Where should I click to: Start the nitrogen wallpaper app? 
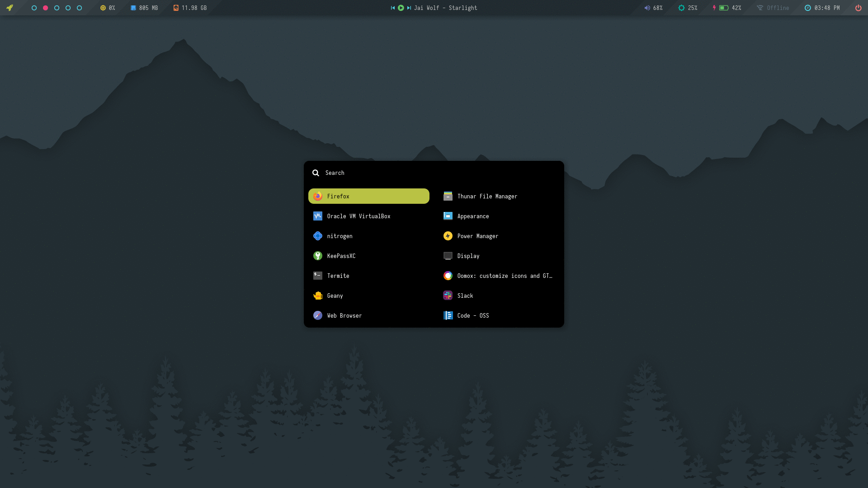(339, 236)
